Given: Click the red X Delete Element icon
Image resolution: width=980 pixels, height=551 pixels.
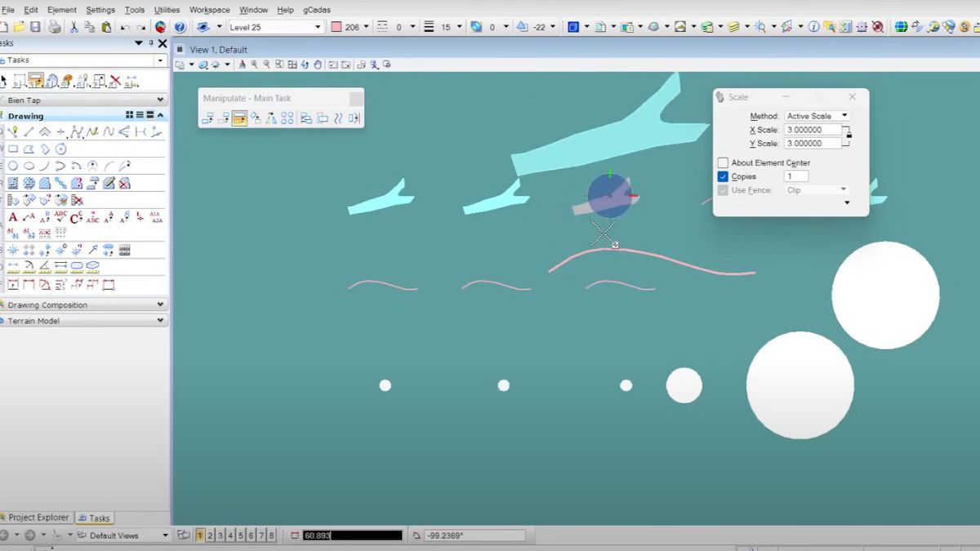Looking at the screenshot, I should pyautogui.click(x=115, y=81).
